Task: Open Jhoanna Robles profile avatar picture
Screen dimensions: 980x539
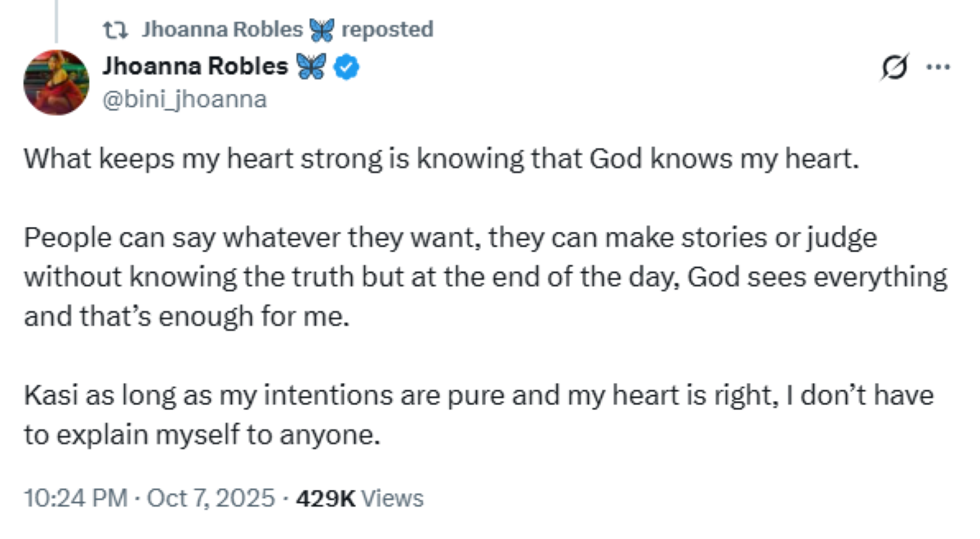Action: (x=56, y=82)
